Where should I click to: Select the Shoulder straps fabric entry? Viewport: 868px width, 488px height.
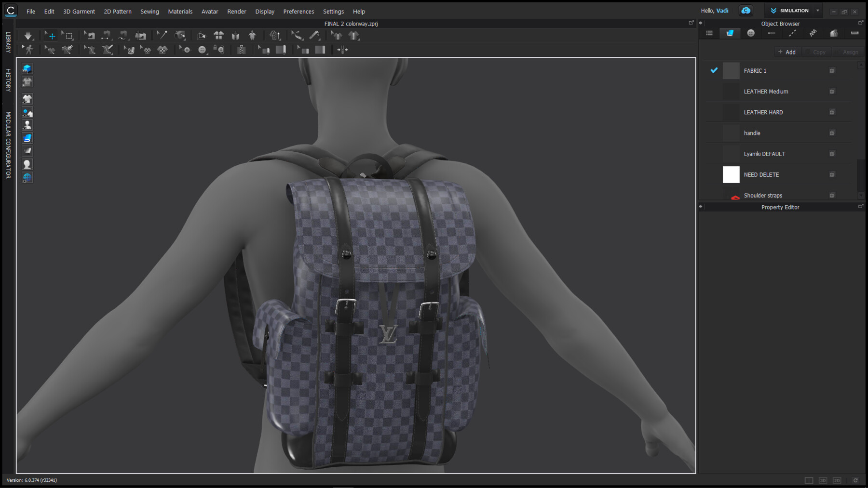click(x=763, y=195)
